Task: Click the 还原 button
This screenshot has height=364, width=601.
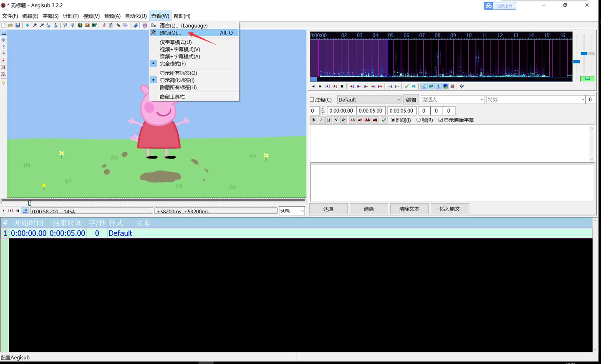Action: pyautogui.click(x=328, y=209)
